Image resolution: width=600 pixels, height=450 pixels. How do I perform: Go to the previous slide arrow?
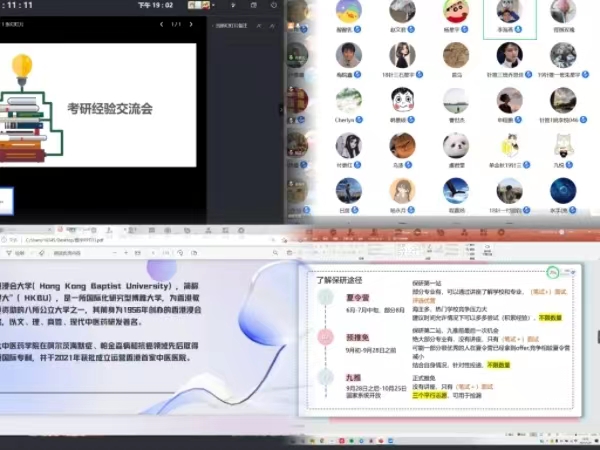(162, 24)
